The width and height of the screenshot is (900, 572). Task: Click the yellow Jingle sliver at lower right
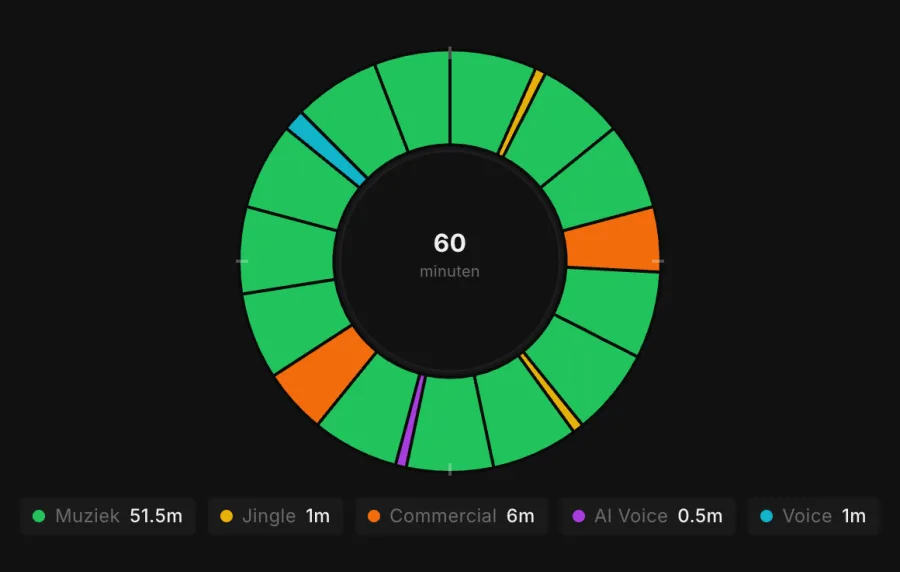pyautogui.click(x=550, y=392)
